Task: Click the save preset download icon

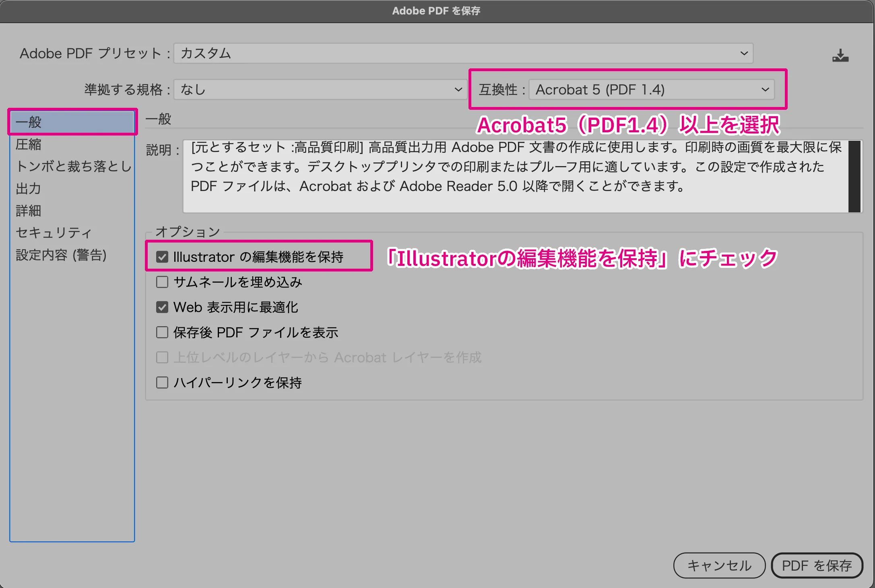Action: pyautogui.click(x=840, y=56)
